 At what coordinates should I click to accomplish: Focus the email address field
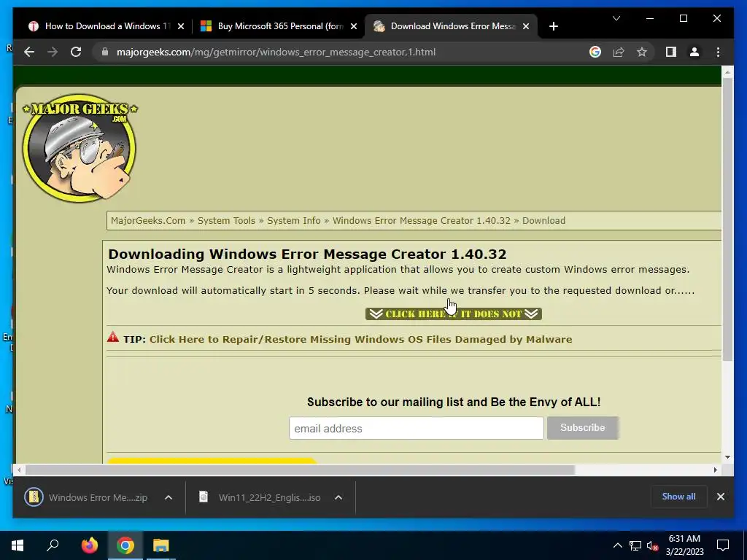[416, 428]
